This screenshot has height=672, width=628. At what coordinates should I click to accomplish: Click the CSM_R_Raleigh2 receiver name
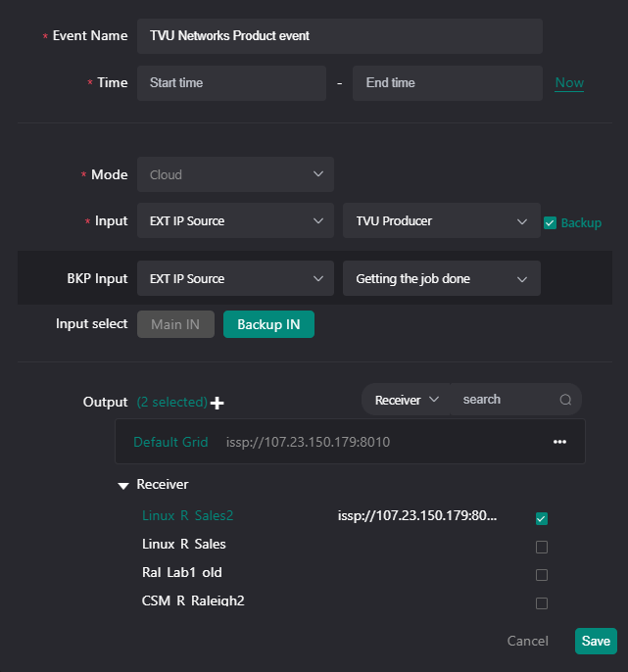tap(193, 600)
